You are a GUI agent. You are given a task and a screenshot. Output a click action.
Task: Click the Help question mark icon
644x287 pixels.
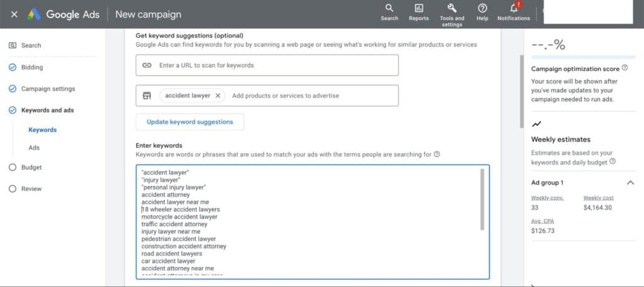482,9
